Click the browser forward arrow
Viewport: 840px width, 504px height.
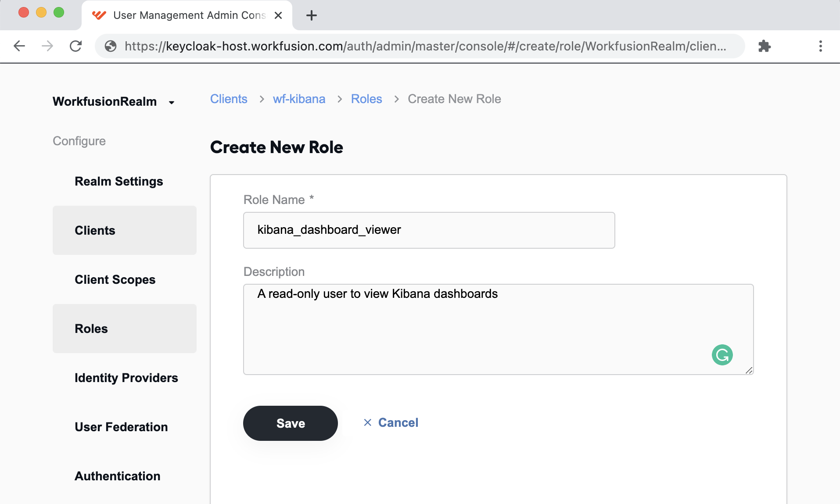pos(47,46)
